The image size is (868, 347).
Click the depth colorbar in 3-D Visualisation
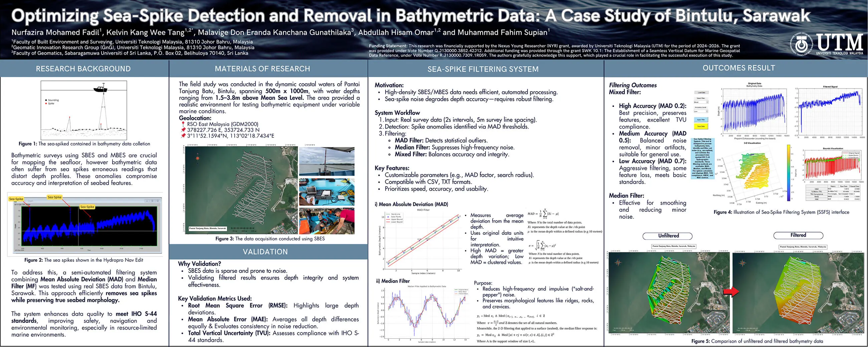point(789,173)
